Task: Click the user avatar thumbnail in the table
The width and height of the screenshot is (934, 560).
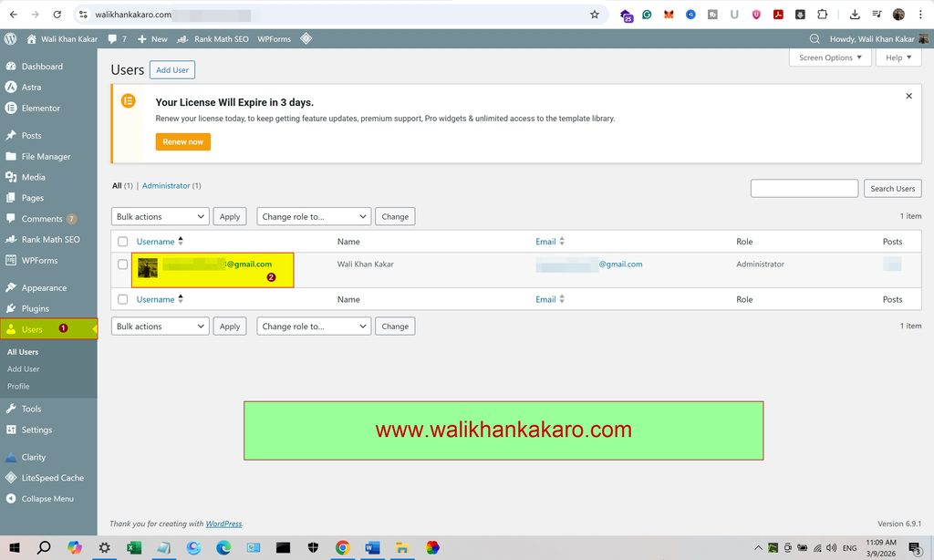Action: coord(148,268)
